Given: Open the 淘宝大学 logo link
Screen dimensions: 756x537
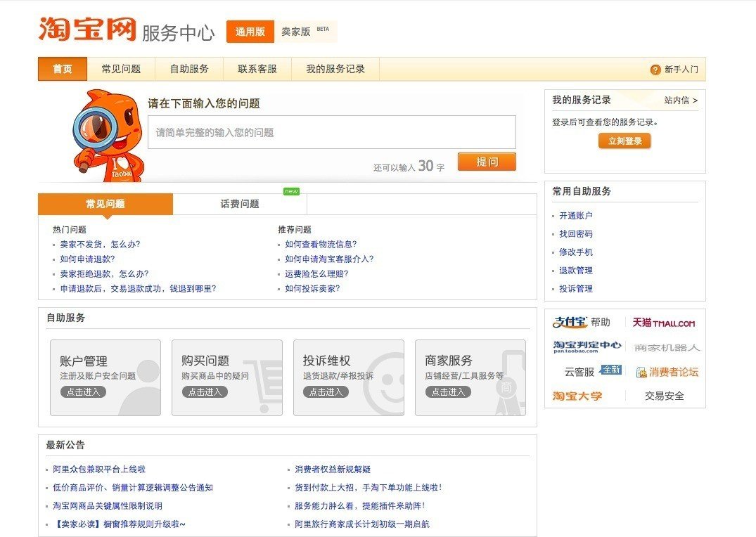Looking at the screenshot, I should click(577, 396).
